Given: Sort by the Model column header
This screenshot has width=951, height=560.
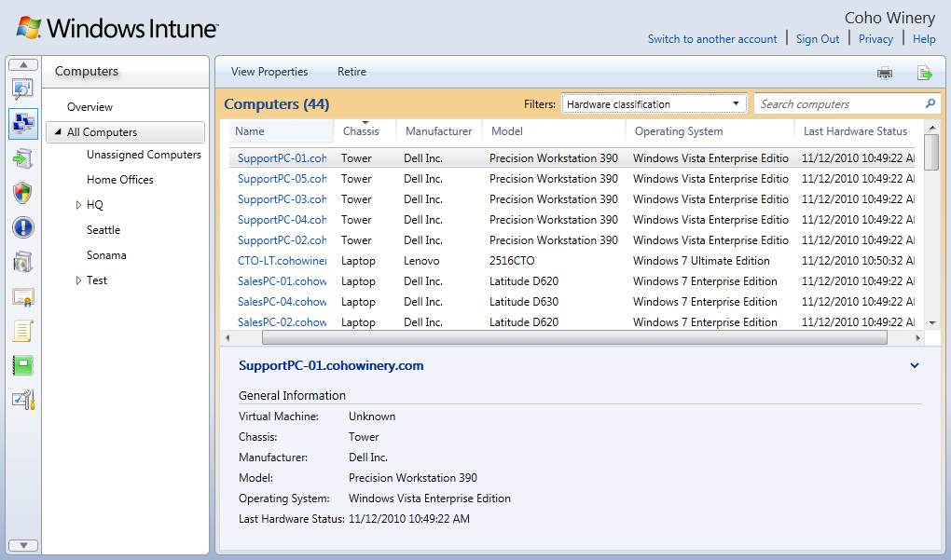Looking at the screenshot, I should [x=554, y=130].
